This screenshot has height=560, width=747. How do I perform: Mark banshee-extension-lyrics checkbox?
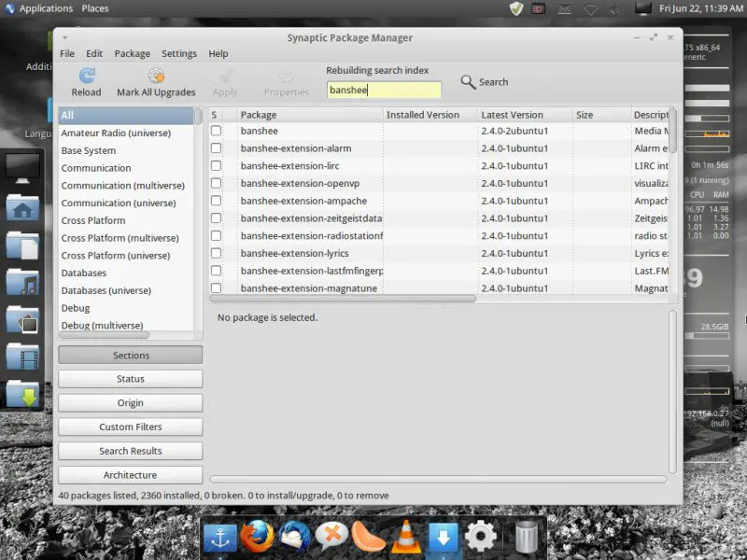pyautogui.click(x=217, y=253)
